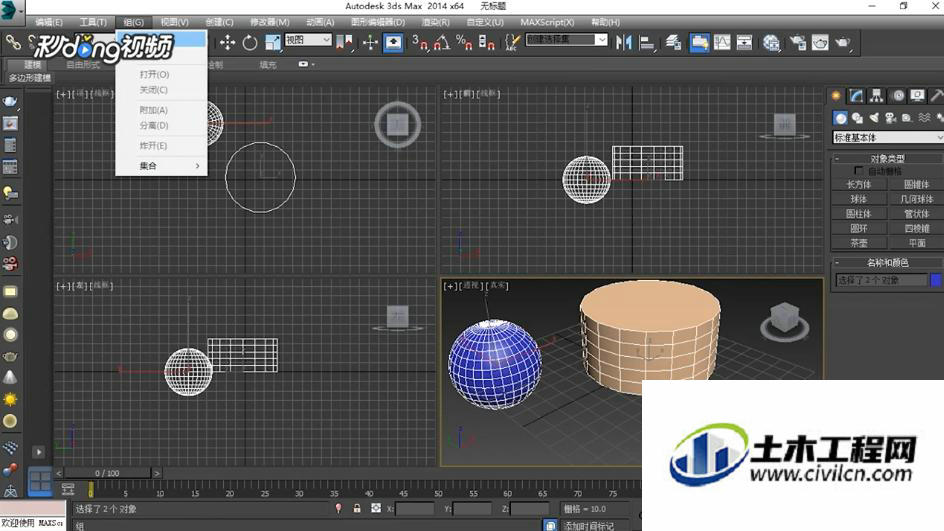Click the Use Pivot Point Center icon
Image resolution: width=944 pixels, height=531 pixels.
pyautogui.click(x=344, y=42)
